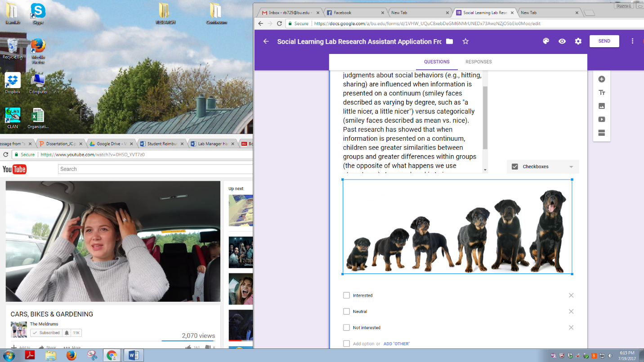Image resolution: width=644 pixels, height=362 pixels.
Task: Add section from sidebar toolbar
Action: tap(602, 133)
